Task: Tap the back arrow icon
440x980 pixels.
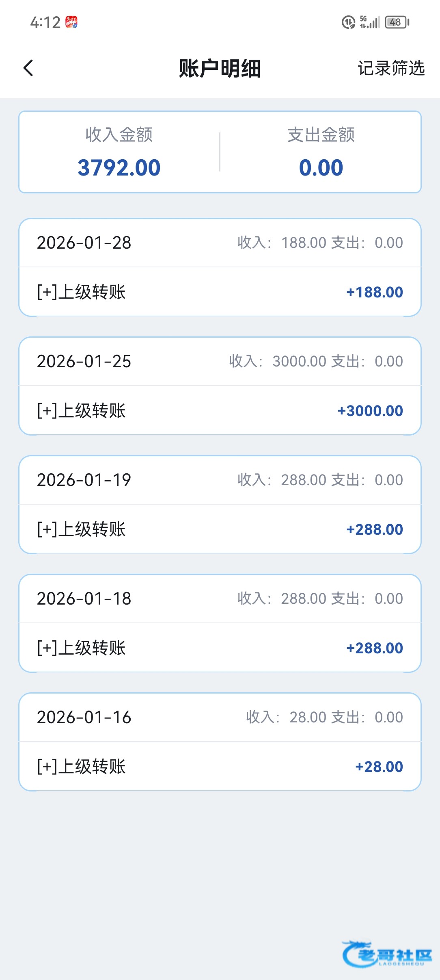Action: pyautogui.click(x=28, y=68)
